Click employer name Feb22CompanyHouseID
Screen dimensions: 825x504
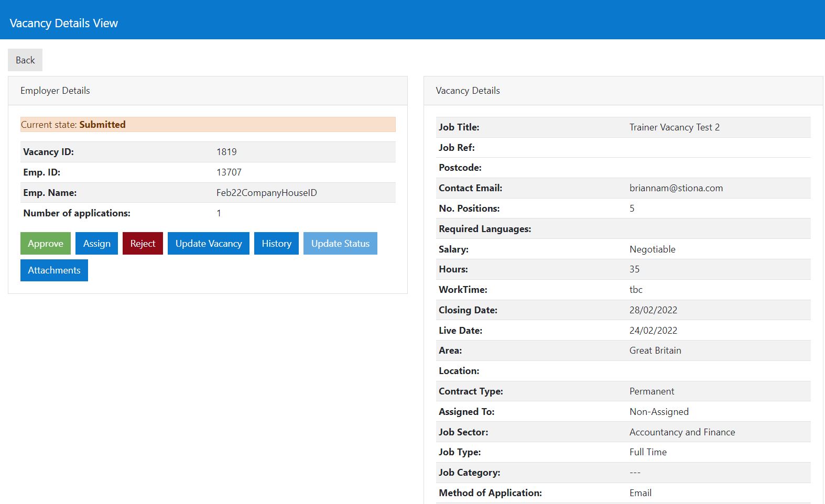[x=267, y=193]
